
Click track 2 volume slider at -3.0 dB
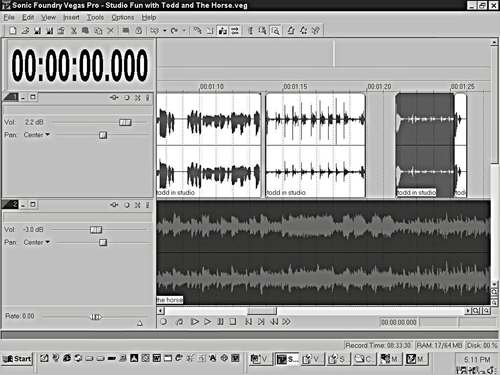pyautogui.click(x=96, y=230)
